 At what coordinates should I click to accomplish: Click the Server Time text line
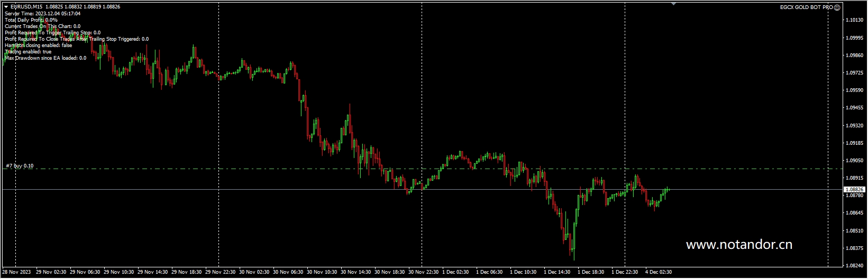(x=42, y=13)
